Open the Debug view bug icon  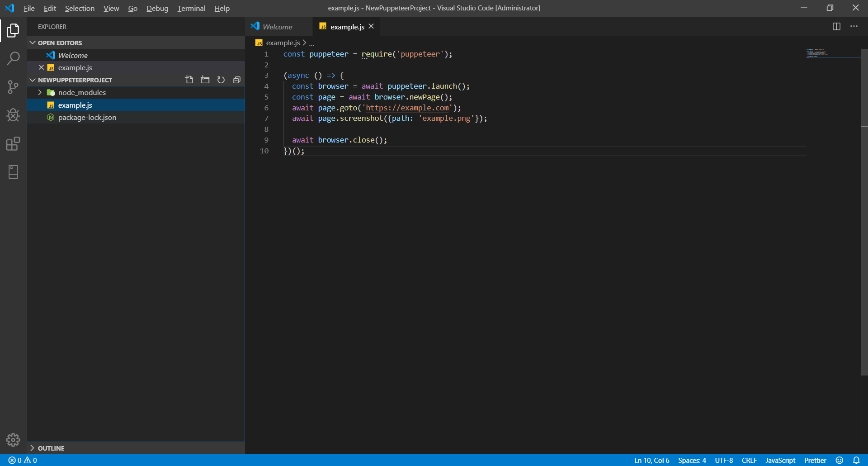[13, 115]
